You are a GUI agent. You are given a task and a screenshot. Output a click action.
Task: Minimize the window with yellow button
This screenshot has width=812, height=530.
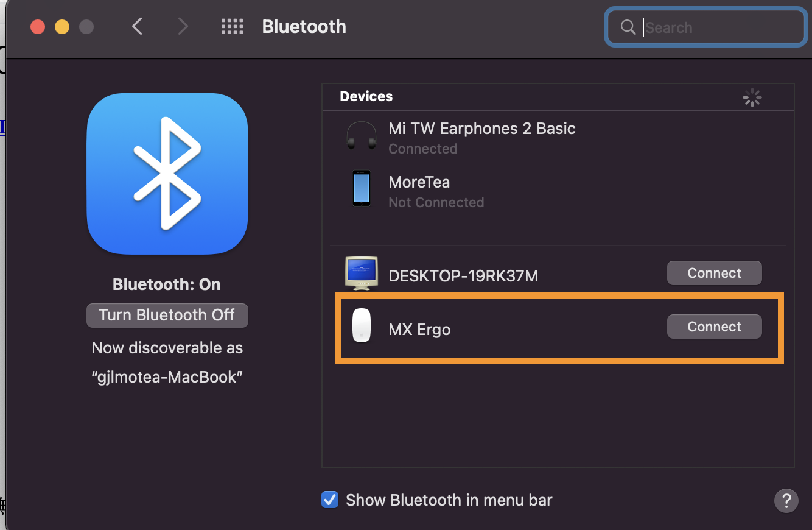[62, 27]
